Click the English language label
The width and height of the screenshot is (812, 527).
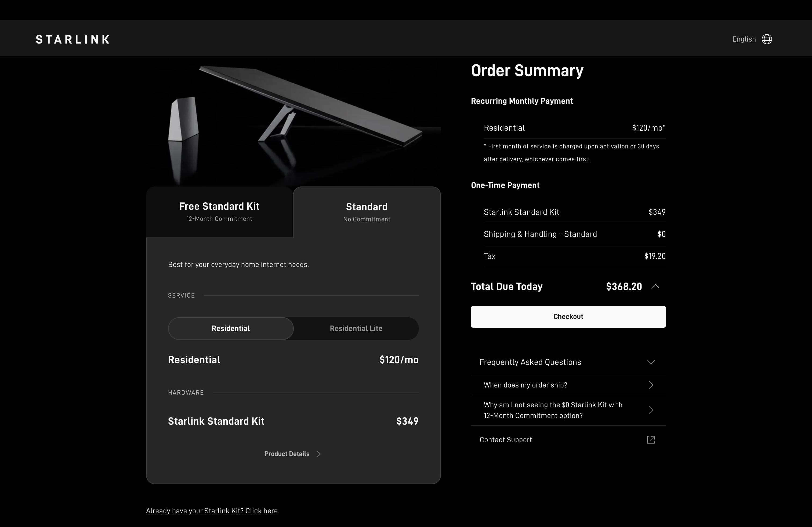point(744,39)
